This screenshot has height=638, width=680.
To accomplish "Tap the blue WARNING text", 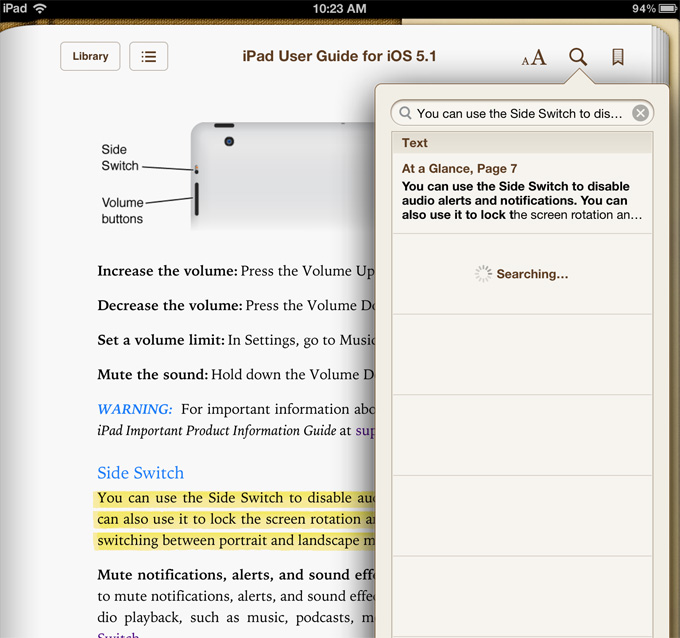I will (x=134, y=409).
